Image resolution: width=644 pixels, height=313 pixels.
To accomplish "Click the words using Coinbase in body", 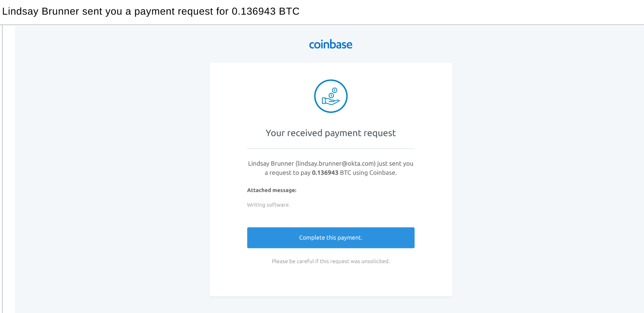I will coord(374,173).
